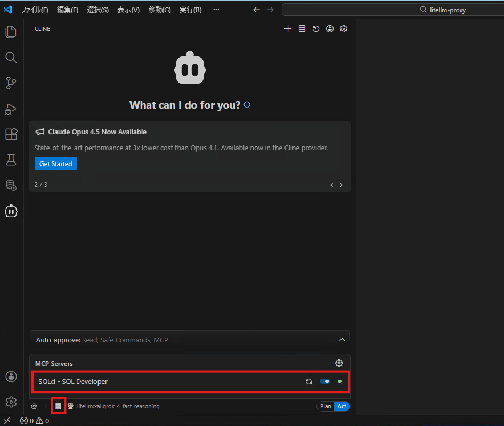Open the 表示(V) menu
The height and width of the screenshot is (426, 504).
click(x=128, y=10)
